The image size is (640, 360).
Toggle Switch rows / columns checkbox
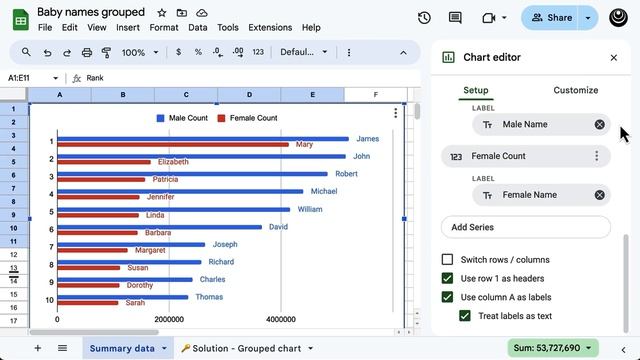[447, 259]
